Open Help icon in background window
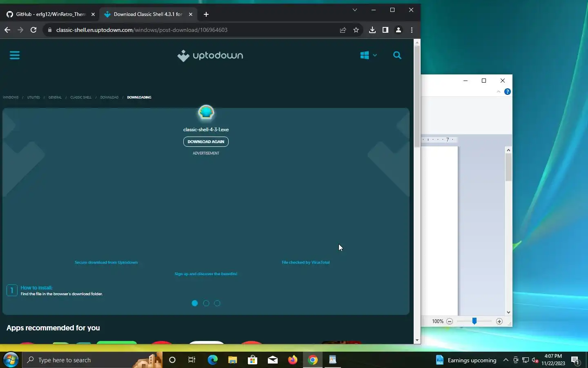Viewport: 588px width, 368px height. (508, 92)
